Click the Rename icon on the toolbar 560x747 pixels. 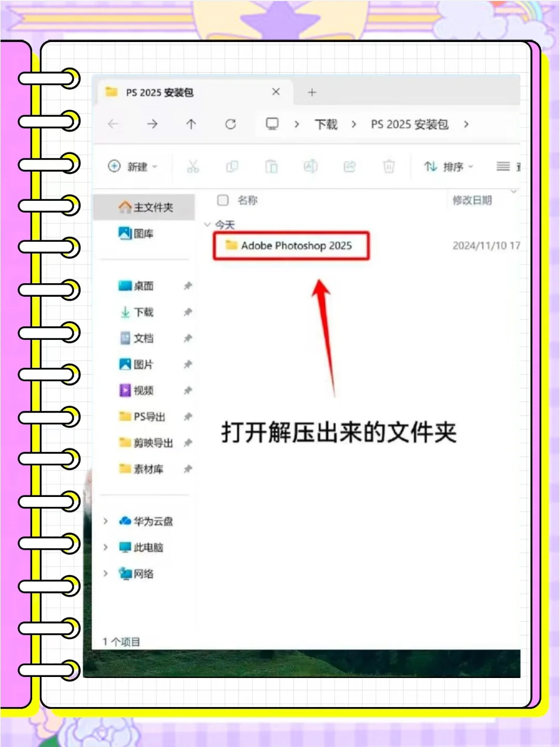coord(310,167)
